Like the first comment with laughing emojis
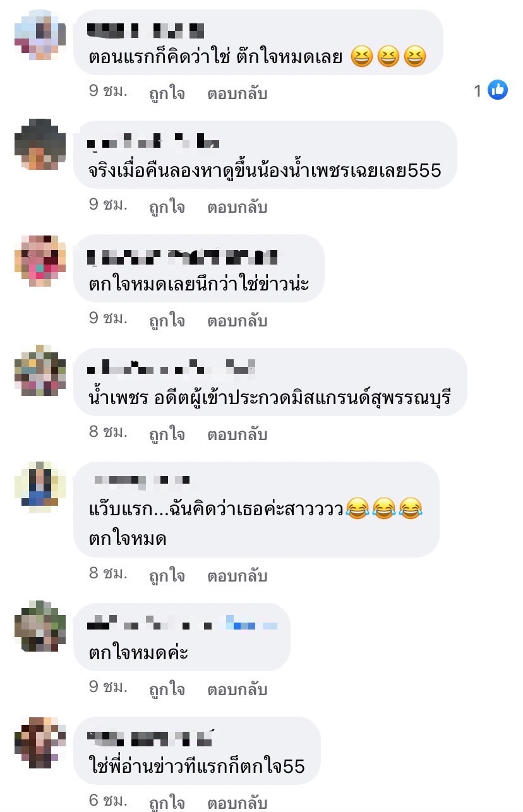 click(167, 93)
